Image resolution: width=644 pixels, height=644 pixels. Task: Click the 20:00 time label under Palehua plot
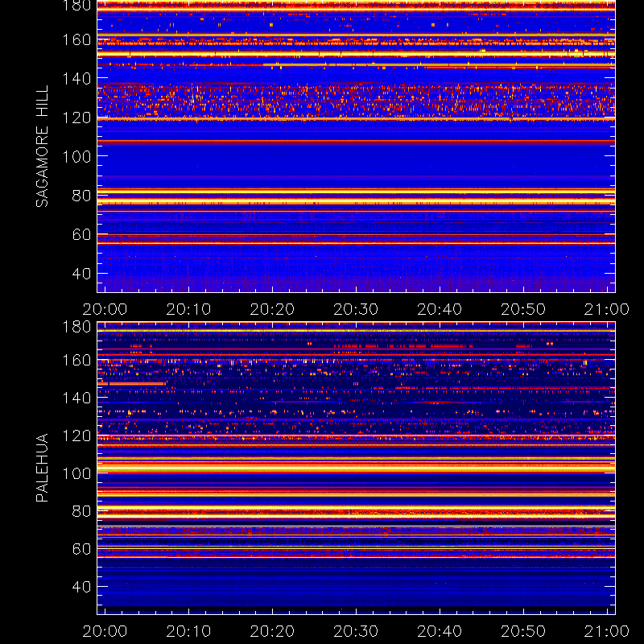pyautogui.click(x=105, y=631)
